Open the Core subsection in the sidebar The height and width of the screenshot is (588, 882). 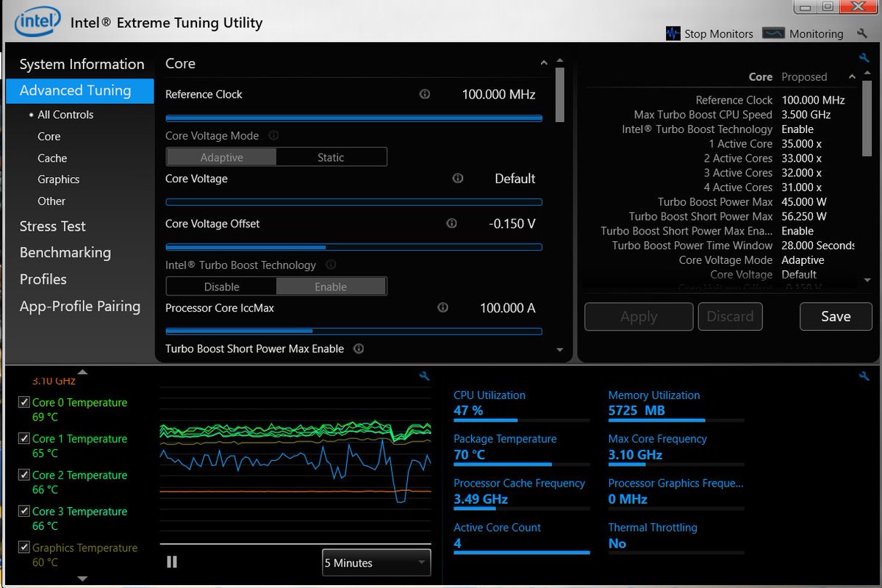coord(49,137)
